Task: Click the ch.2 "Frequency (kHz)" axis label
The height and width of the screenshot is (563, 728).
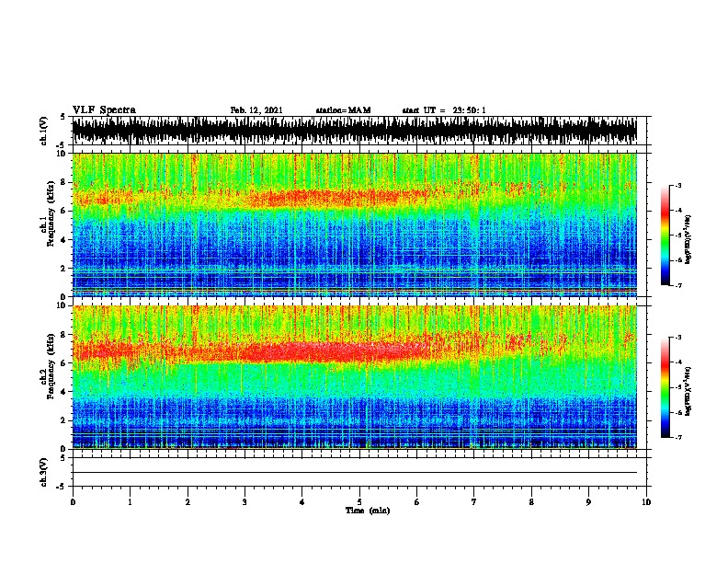Action: 51,366
